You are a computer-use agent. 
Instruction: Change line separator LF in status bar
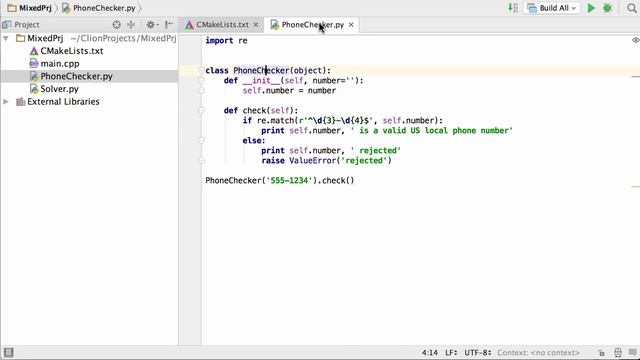(451, 353)
